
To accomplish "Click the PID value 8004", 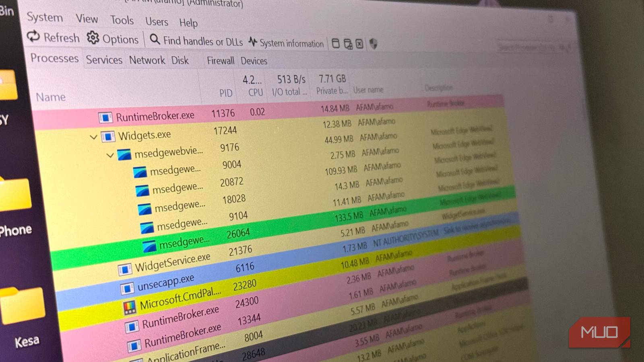I will click(254, 336).
